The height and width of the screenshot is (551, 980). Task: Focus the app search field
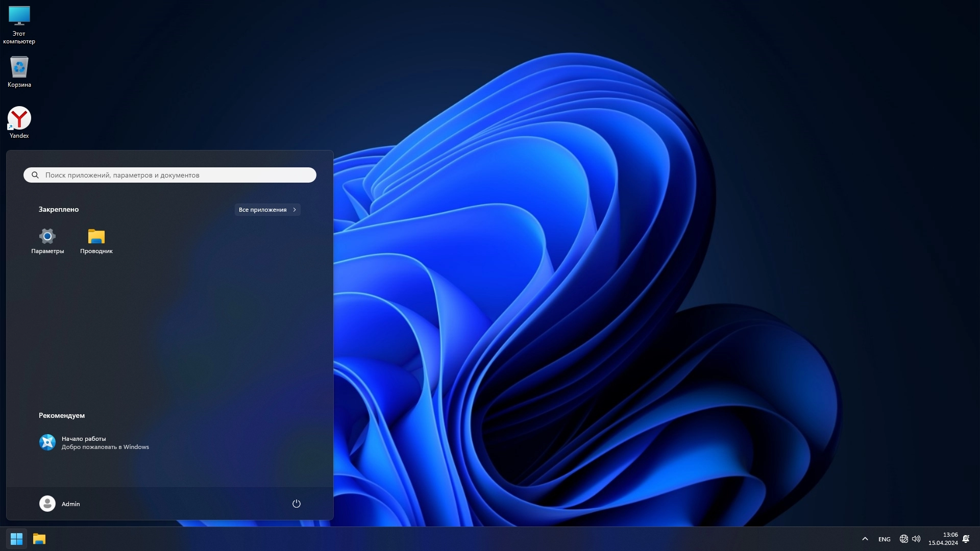pos(174,175)
